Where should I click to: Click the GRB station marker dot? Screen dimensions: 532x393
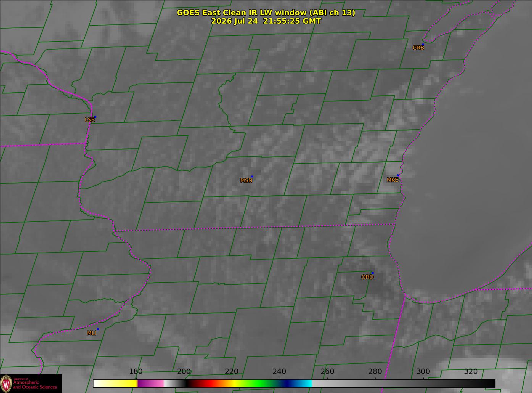pyautogui.click(x=423, y=45)
